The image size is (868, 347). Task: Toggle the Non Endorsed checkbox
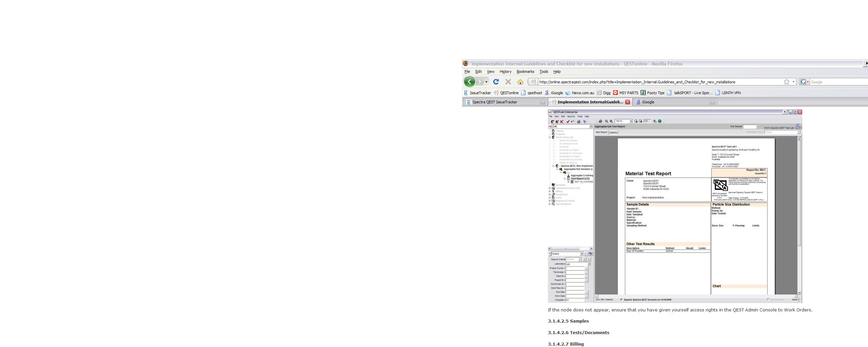tap(768, 300)
